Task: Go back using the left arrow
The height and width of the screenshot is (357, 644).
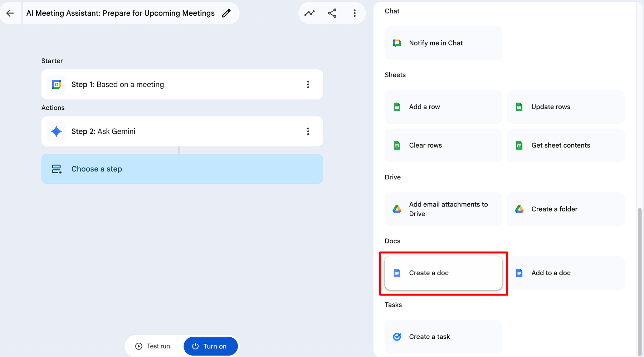Action: point(10,13)
